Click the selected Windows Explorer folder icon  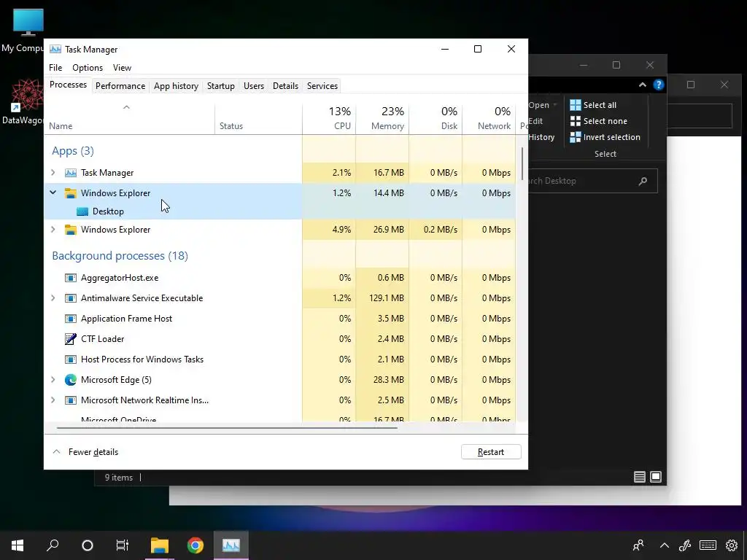click(x=71, y=192)
